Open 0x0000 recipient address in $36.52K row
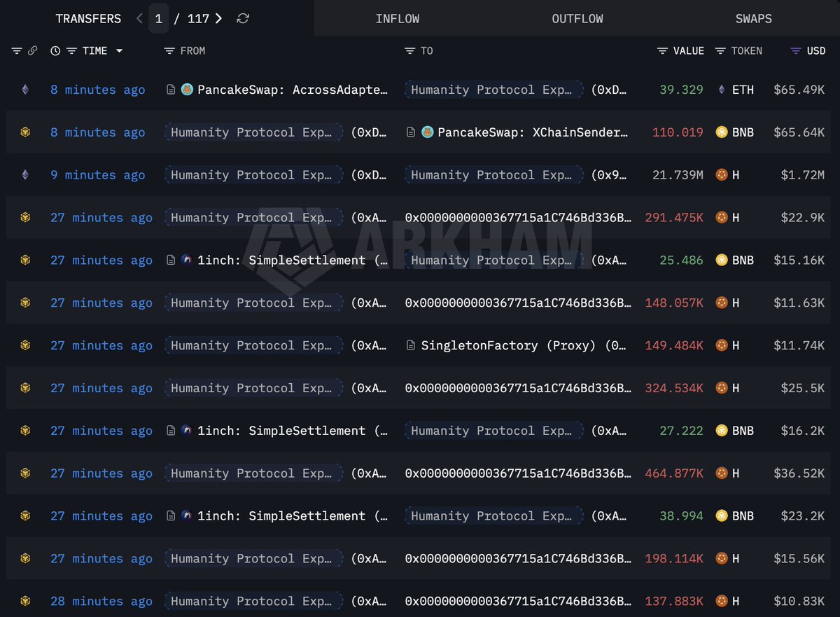The width and height of the screenshot is (840, 617). [518, 473]
